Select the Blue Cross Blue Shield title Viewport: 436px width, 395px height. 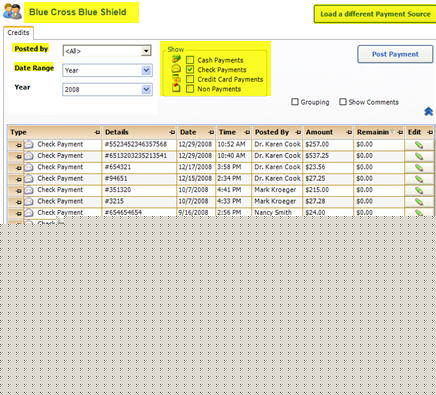pyautogui.click(x=78, y=12)
